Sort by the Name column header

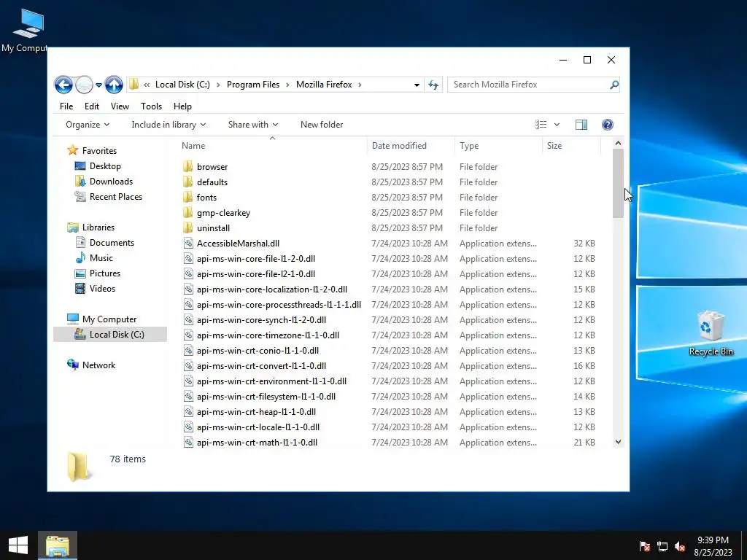pos(273,146)
